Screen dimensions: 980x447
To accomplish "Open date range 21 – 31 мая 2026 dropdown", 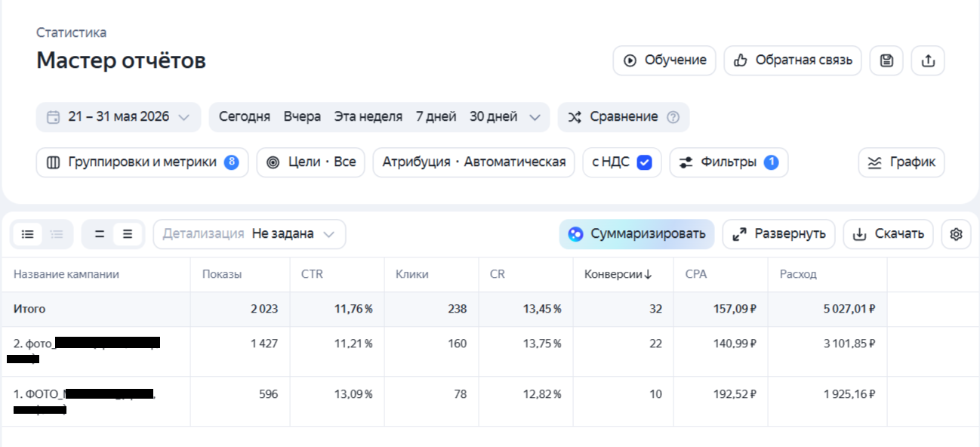I will [x=119, y=117].
